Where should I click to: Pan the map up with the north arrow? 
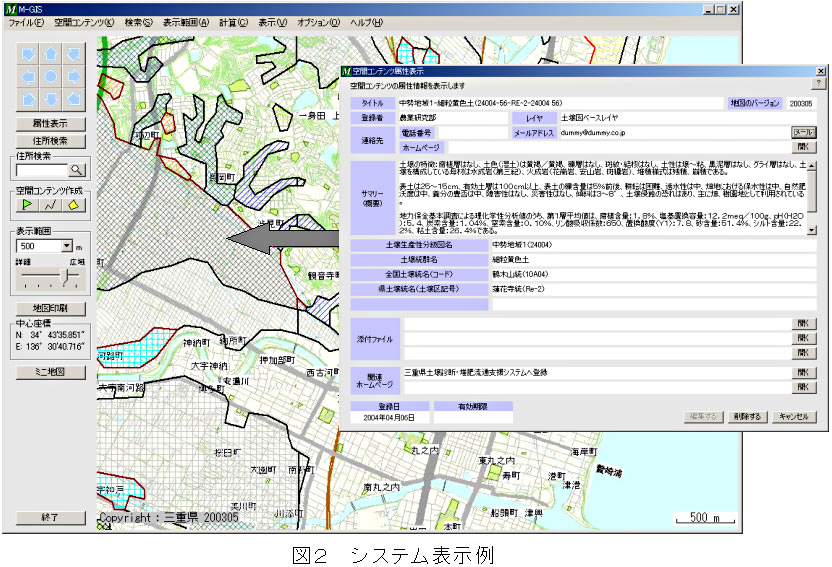49,52
